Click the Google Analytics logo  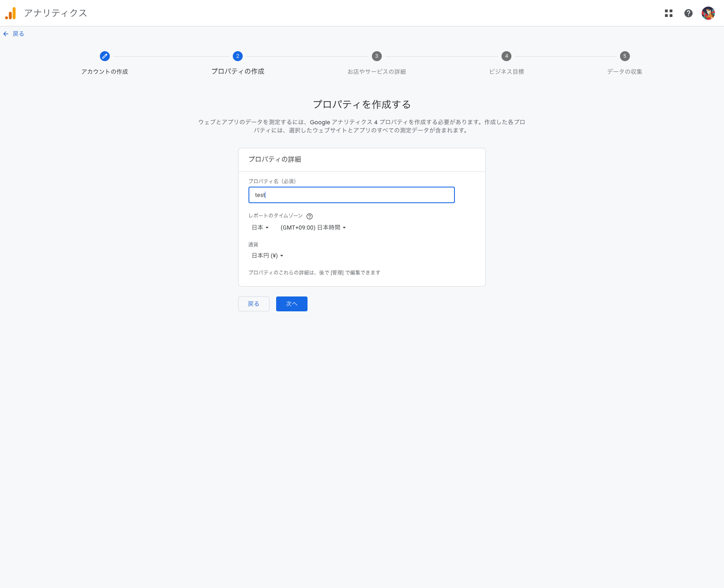[x=11, y=13]
